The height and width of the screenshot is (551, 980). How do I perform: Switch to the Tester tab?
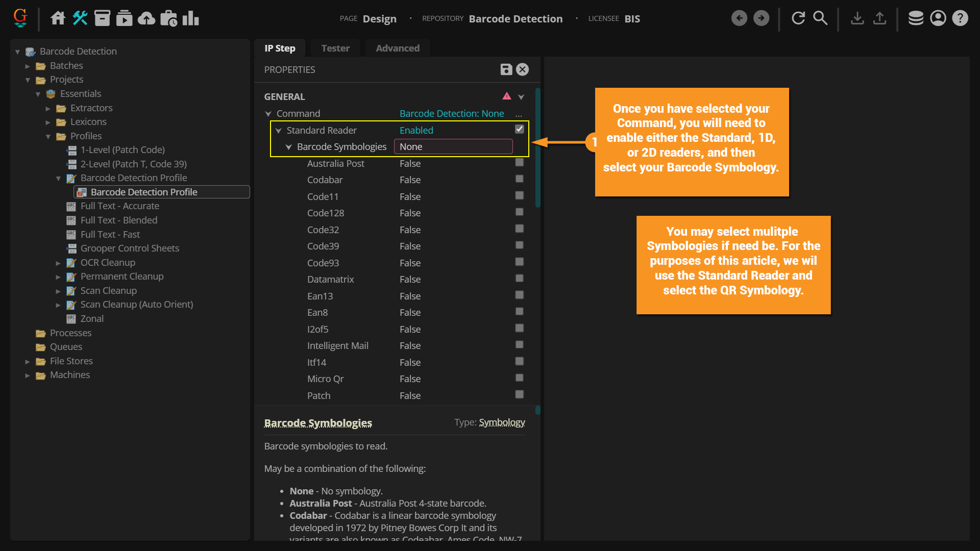coord(335,48)
